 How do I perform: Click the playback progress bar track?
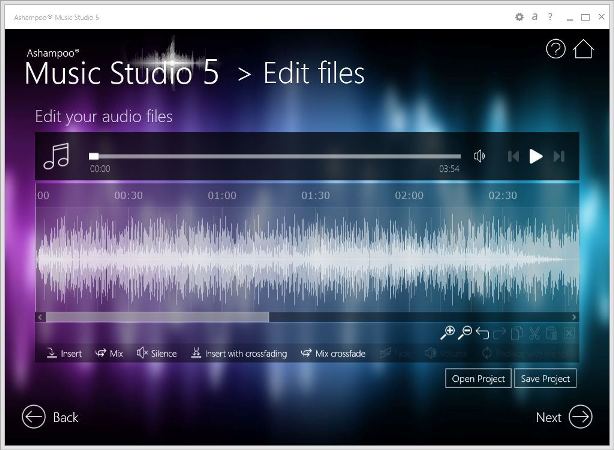coord(275,156)
